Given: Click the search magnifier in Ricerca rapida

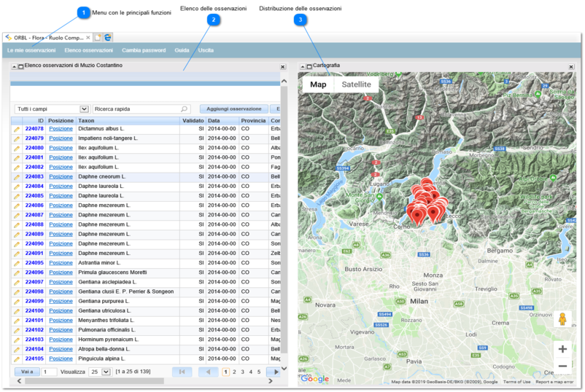Looking at the screenshot, I should coord(184,109).
